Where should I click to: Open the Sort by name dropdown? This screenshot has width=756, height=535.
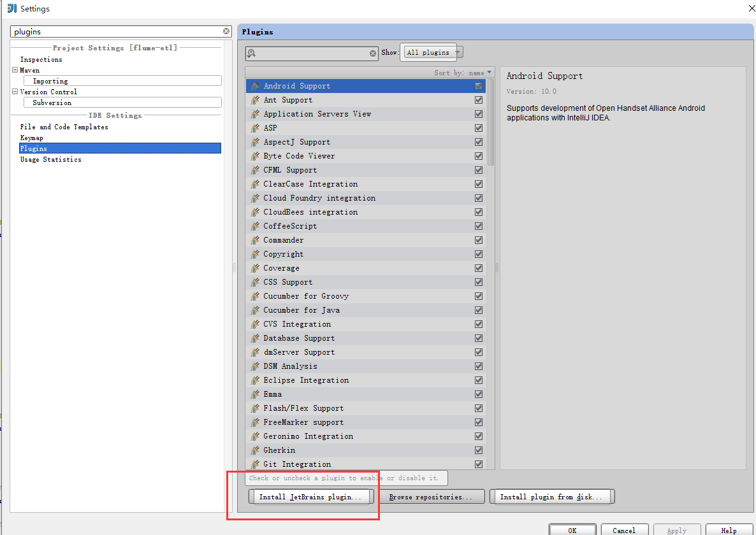462,73
